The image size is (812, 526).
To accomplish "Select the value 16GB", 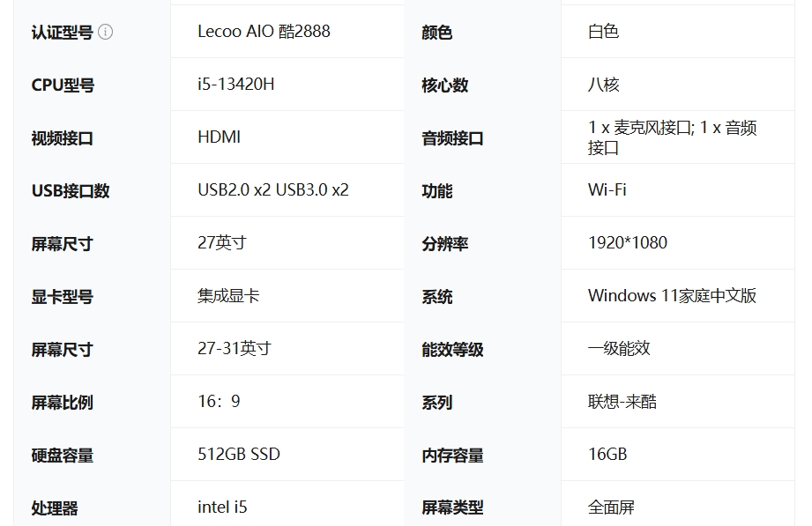I will click(607, 454).
